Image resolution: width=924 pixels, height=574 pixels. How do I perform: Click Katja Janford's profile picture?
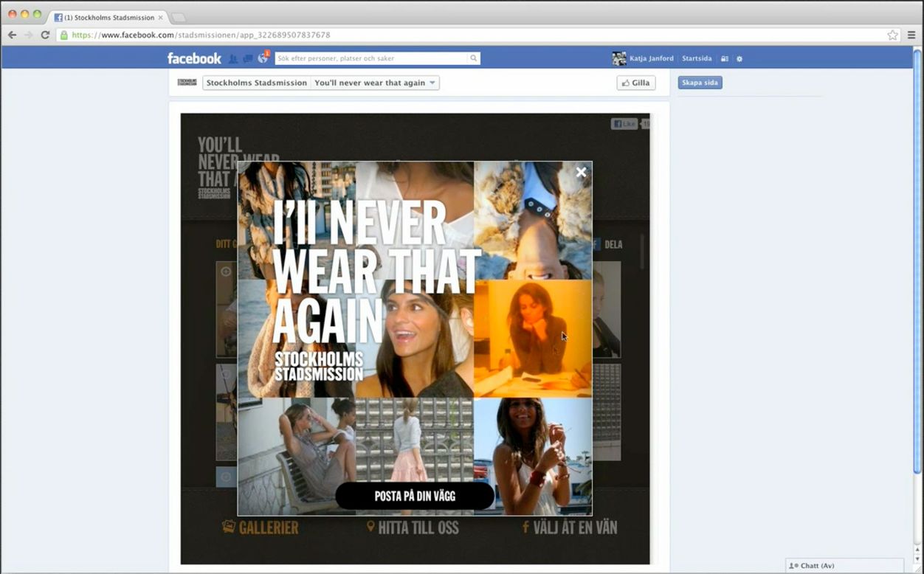coord(619,58)
